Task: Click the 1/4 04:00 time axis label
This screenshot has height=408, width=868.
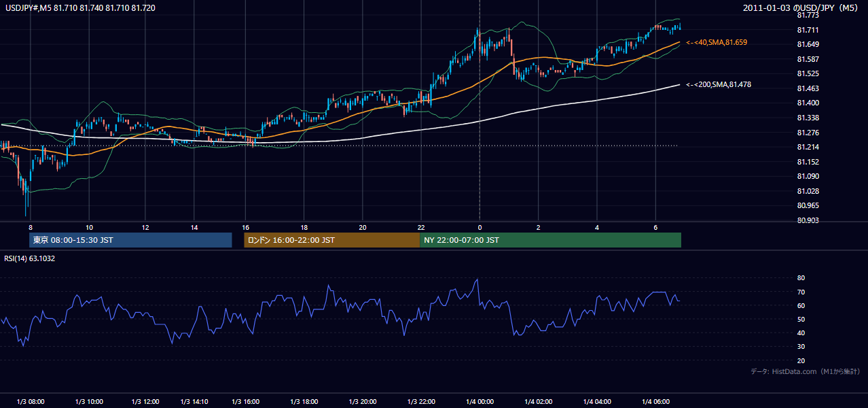Action: tap(597, 401)
